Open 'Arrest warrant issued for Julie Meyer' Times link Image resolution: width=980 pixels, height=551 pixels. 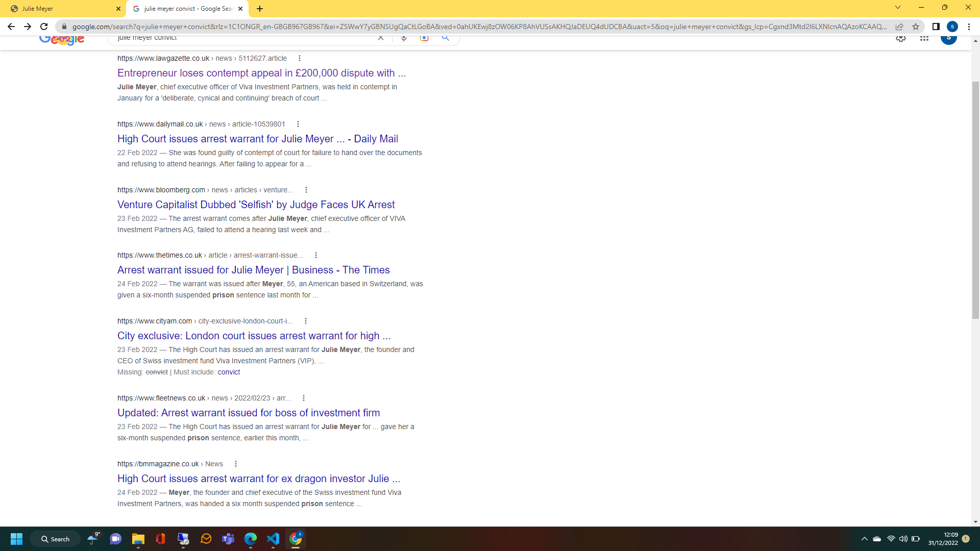pyautogui.click(x=253, y=270)
